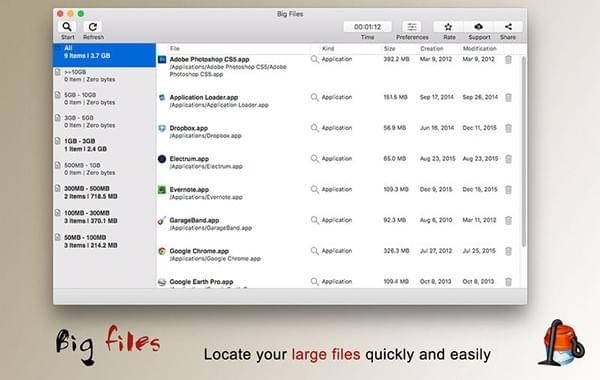
Task: Click the elapsed Time display field
Action: point(367,27)
